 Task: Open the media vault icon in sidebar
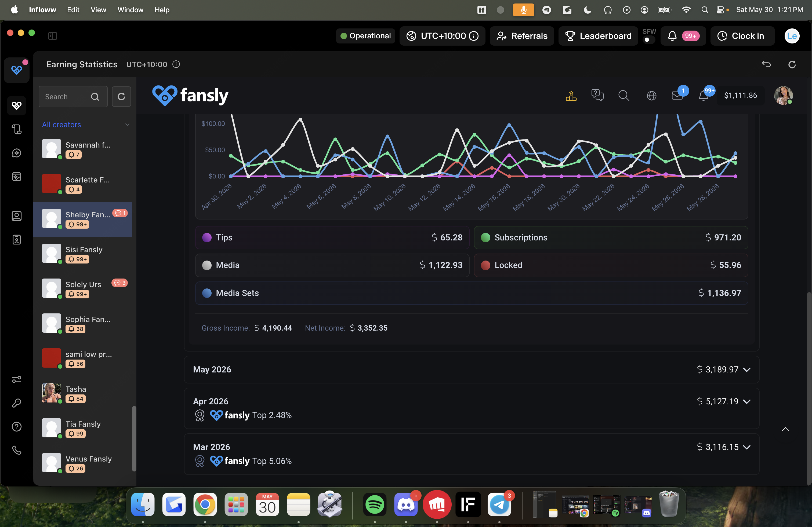[17, 177]
